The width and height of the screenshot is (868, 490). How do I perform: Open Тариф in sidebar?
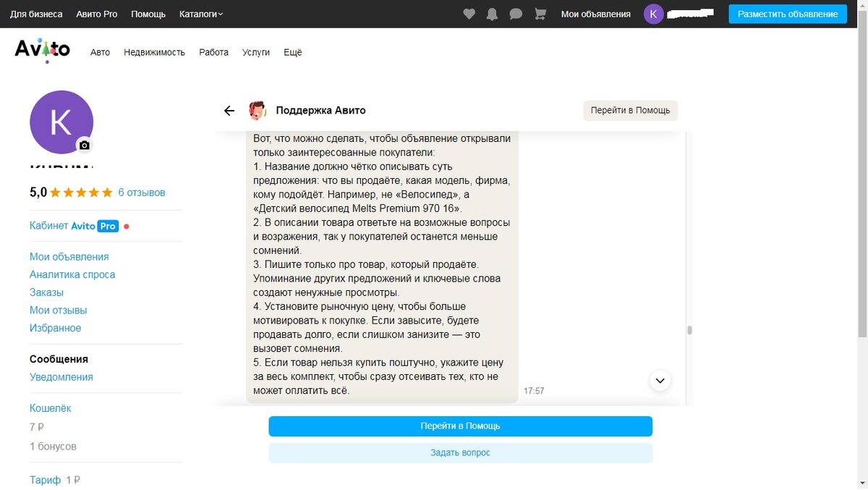pos(45,480)
